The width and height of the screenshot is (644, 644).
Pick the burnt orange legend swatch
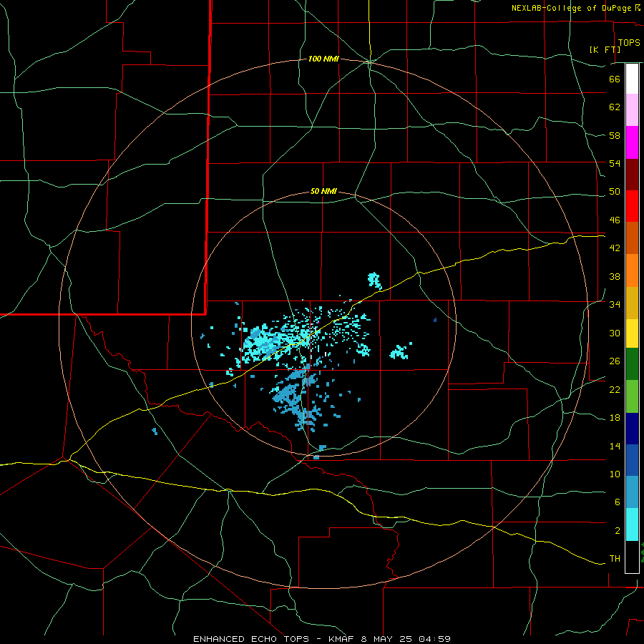(x=632, y=238)
